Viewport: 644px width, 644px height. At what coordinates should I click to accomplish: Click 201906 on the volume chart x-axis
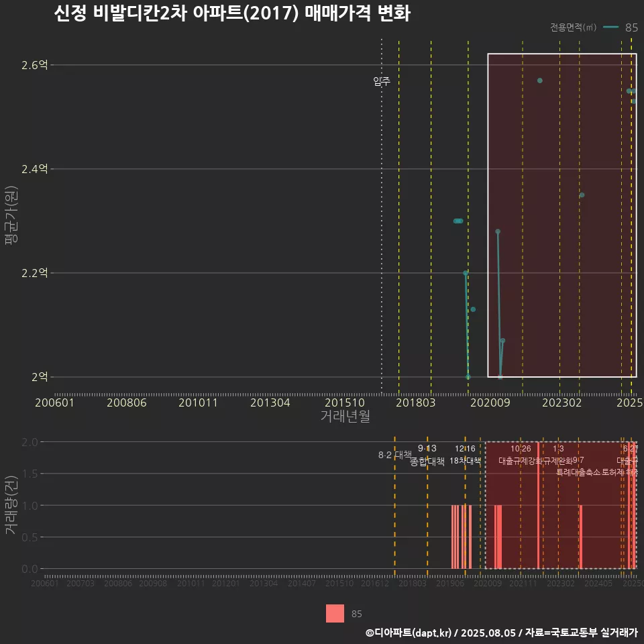tap(450, 583)
